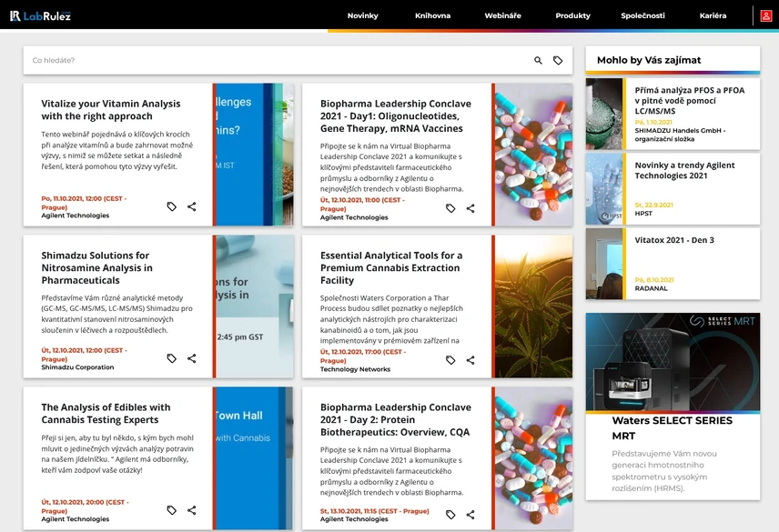Open the Knihovna menu
Screen dimensions: 779x532
[x=432, y=15]
